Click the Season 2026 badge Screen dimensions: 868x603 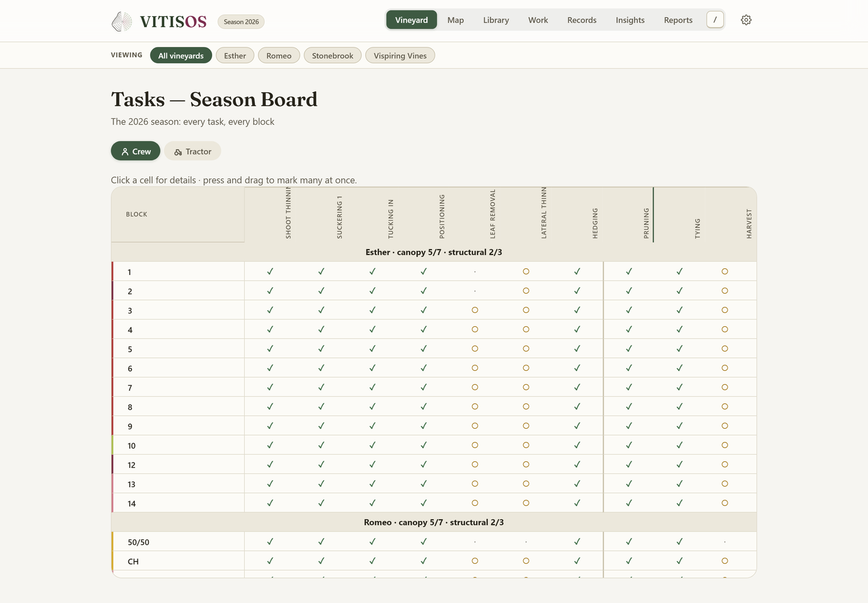(x=241, y=22)
